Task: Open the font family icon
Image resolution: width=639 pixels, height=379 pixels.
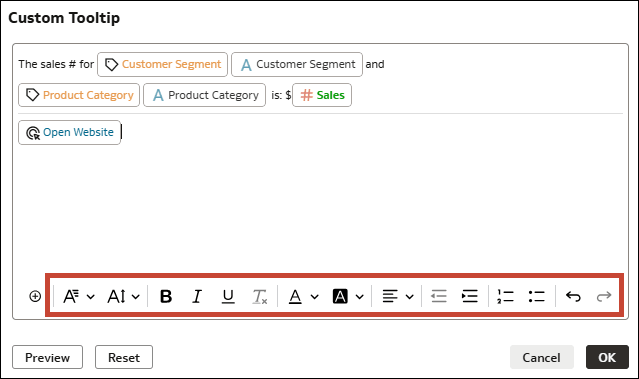Action: click(x=71, y=296)
